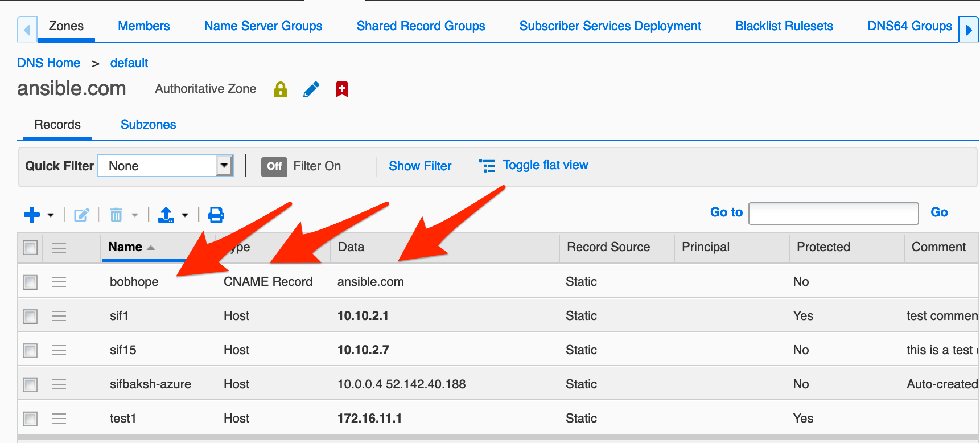980x443 pixels.
Task: Click the ansible.com data cell for bobhope
Action: (x=370, y=282)
